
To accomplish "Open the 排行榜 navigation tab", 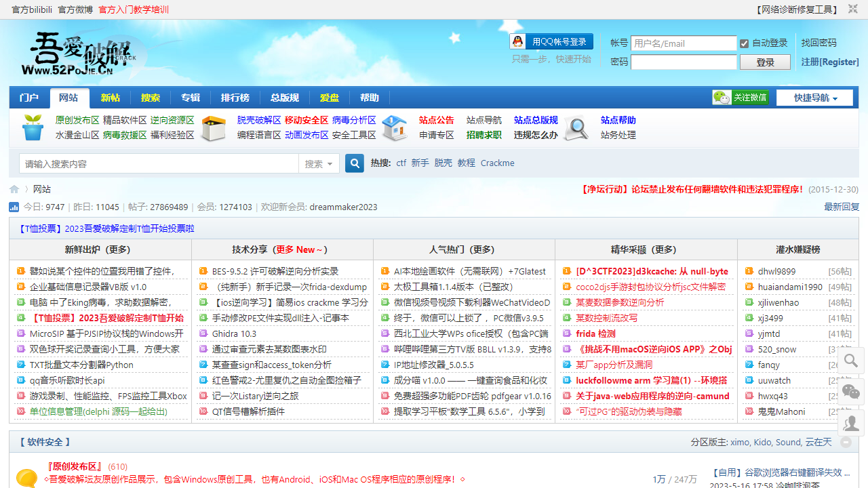I will coord(235,98).
